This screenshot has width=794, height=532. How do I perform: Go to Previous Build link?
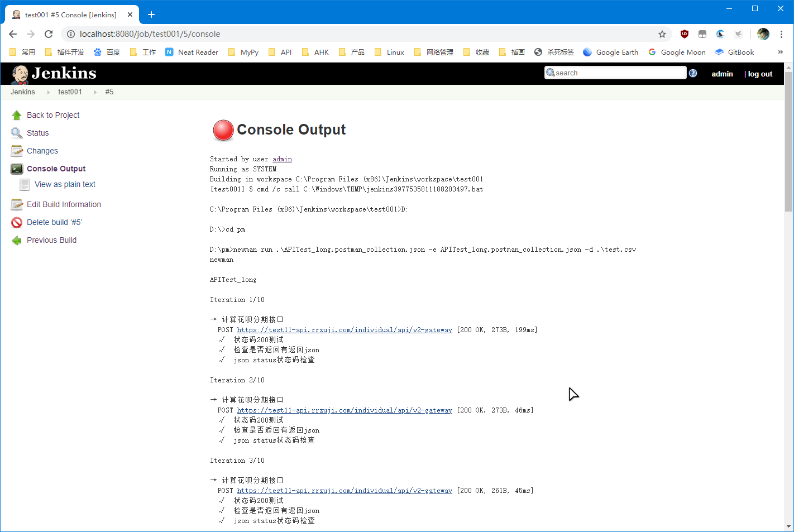51,240
